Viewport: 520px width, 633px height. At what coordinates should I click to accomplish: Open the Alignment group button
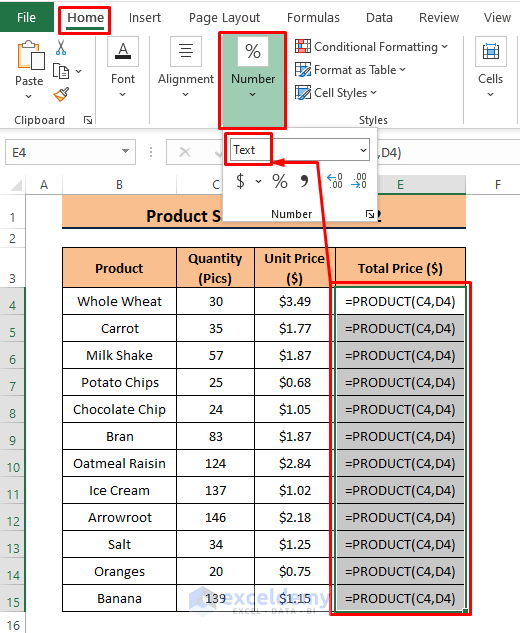tap(186, 68)
